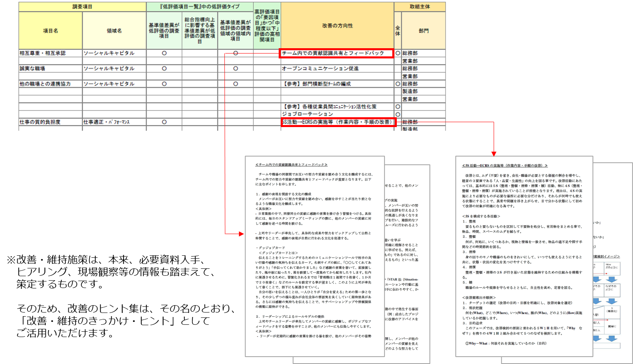Click the first circle in the 仕事の質的負担度 row
633x364 pixels.
click(164, 122)
